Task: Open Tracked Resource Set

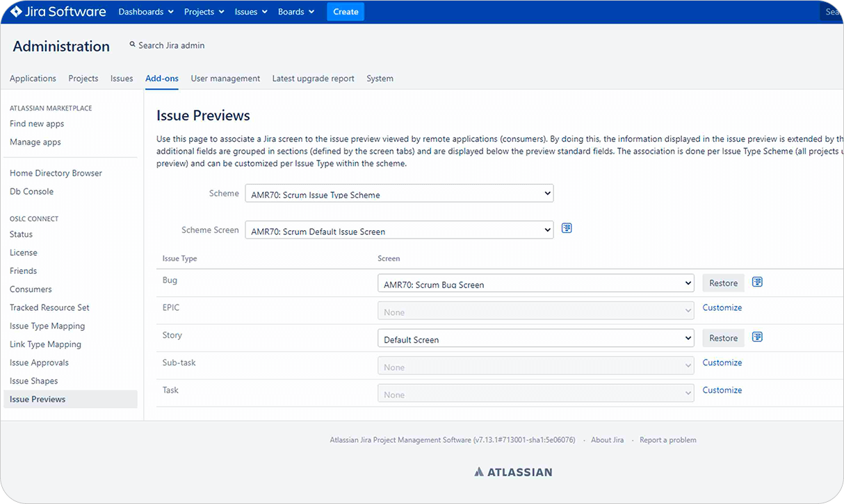Action: pyautogui.click(x=49, y=307)
